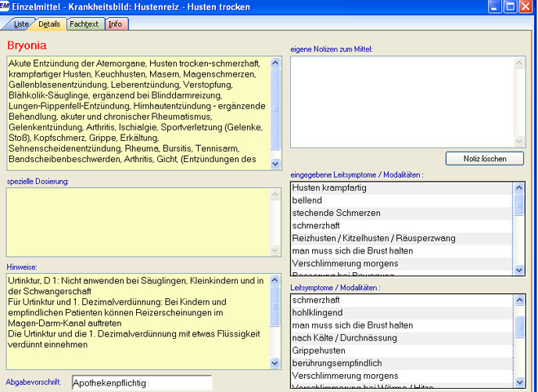538x392 pixels.
Task: Click the Notiz löschen button
Action: click(484, 158)
